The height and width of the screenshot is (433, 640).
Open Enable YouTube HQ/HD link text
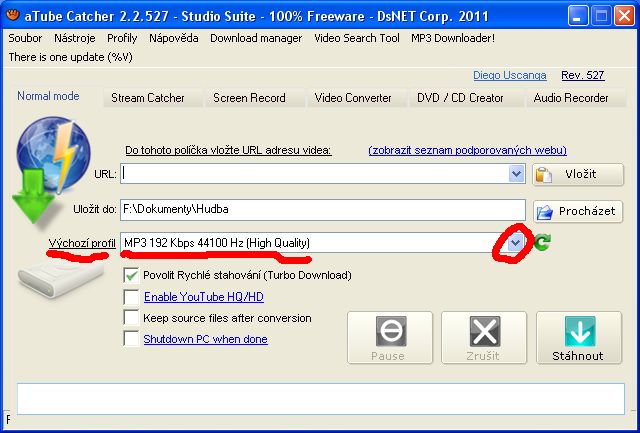[x=204, y=297]
